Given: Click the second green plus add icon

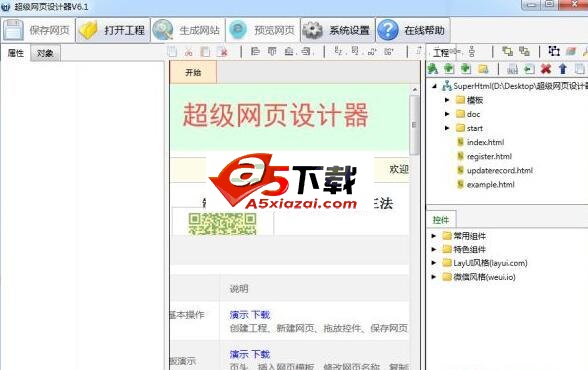Looking at the screenshot, I should coord(466,69).
